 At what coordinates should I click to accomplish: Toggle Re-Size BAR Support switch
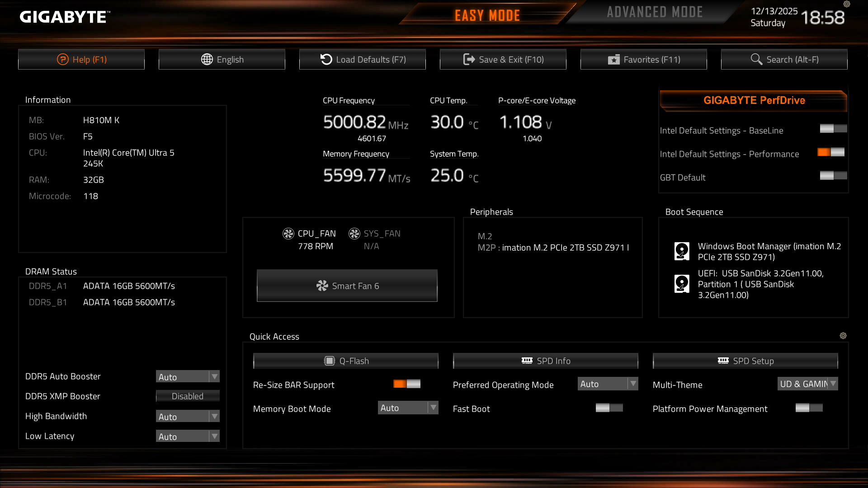click(x=407, y=384)
